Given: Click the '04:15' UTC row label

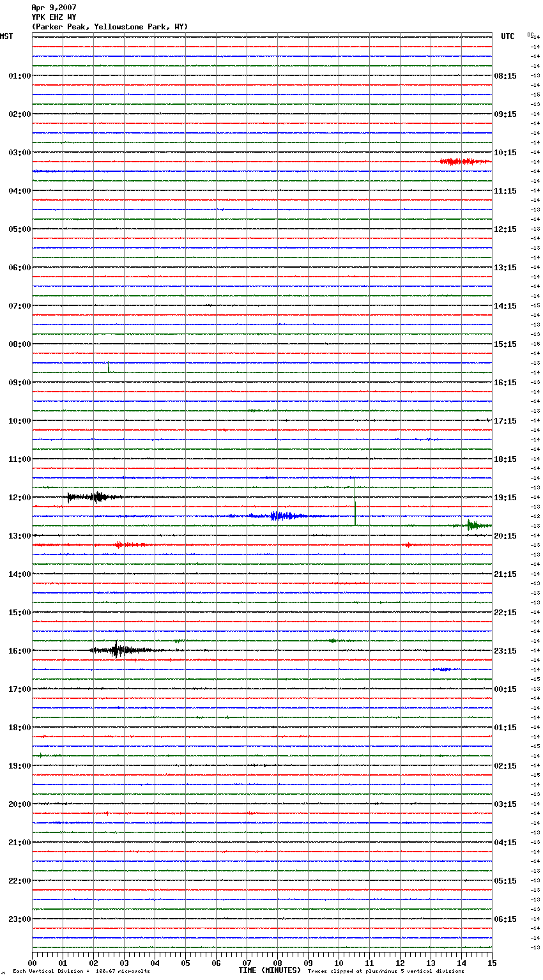Looking at the screenshot, I should pos(505,843).
